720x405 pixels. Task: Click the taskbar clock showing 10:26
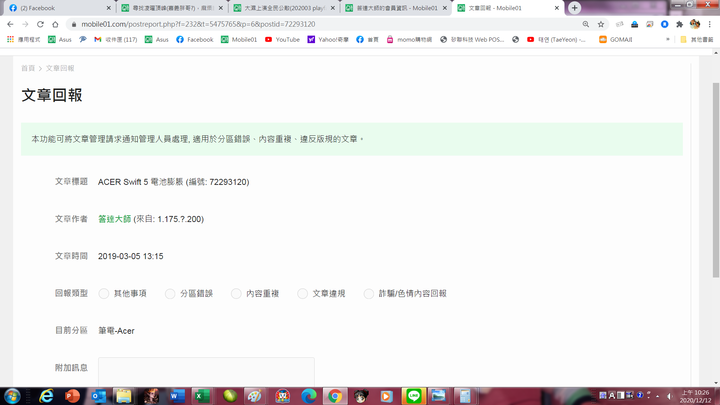pyautogui.click(x=695, y=396)
